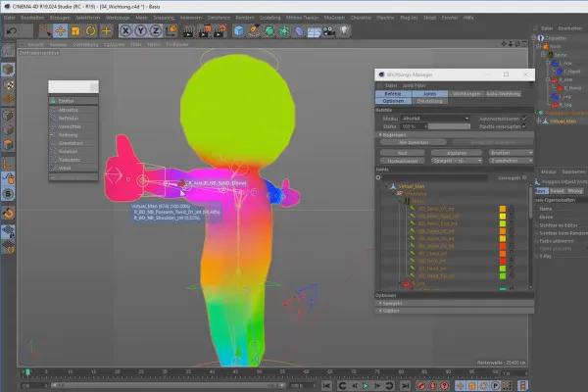The height and width of the screenshot is (392, 588).
Task: Click the Null button in Wichtungs-Manager
Action: pos(403,153)
